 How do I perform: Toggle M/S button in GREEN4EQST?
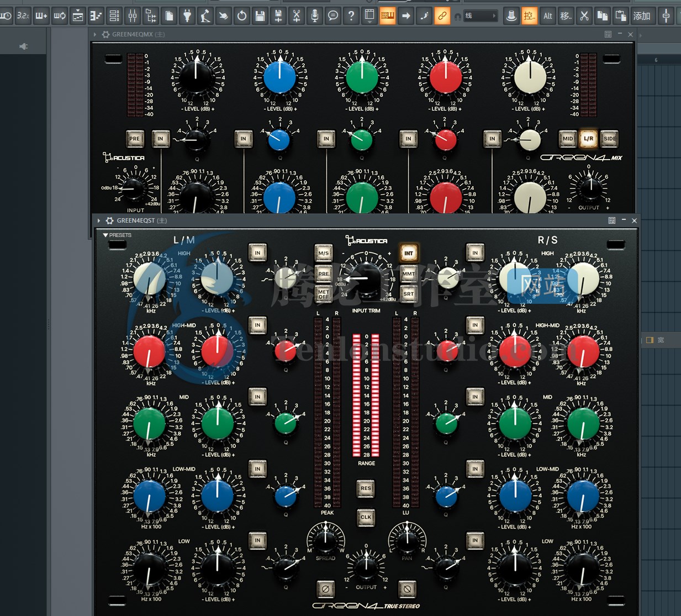tap(324, 253)
